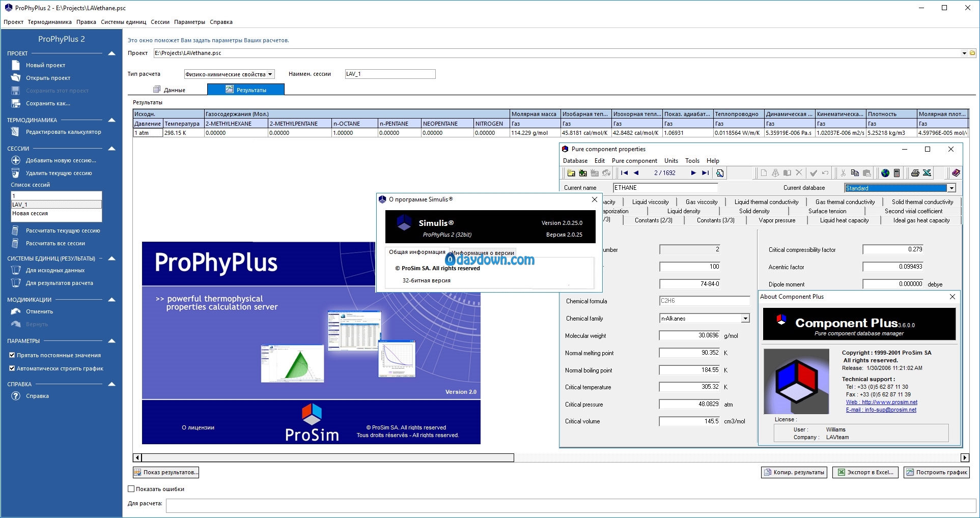Open the Системы единиц menu
Viewport: 980px width, 518px height.
(x=124, y=22)
